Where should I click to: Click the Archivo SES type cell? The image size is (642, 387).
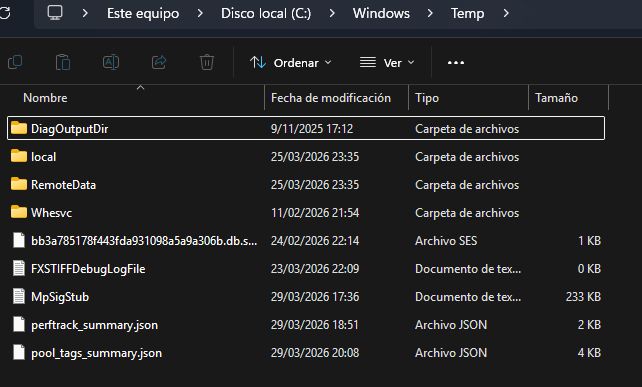coord(446,241)
